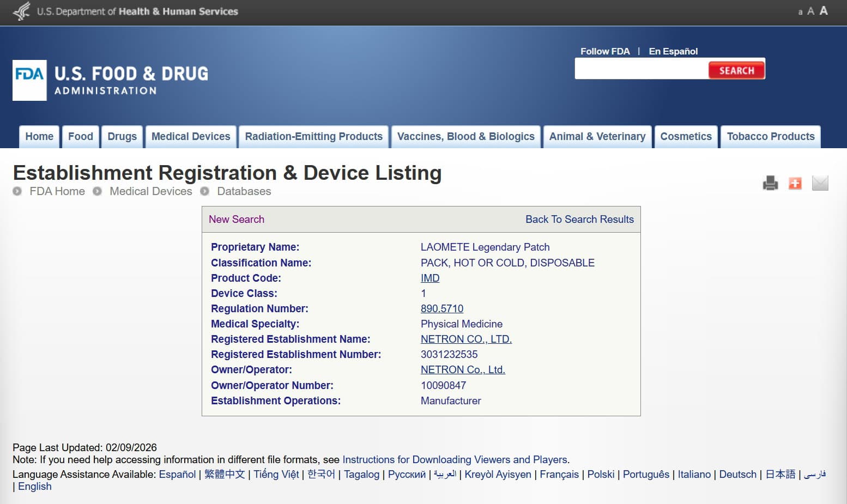
Task: Choose Português language assistance
Action: click(646, 474)
